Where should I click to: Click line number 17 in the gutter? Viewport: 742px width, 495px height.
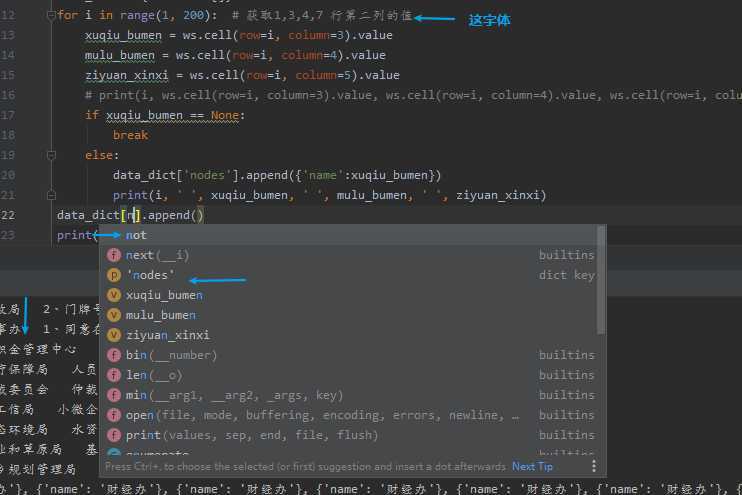pyautogui.click(x=8, y=115)
